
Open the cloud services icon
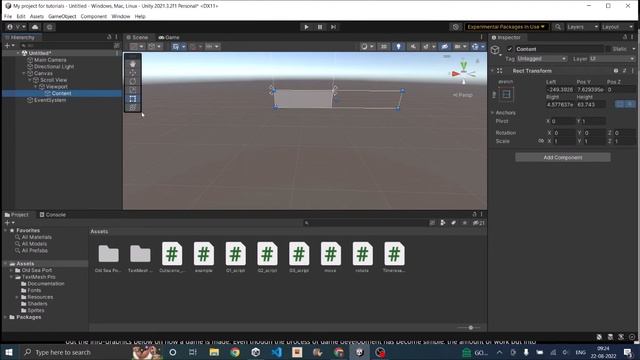tap(35, 27)
